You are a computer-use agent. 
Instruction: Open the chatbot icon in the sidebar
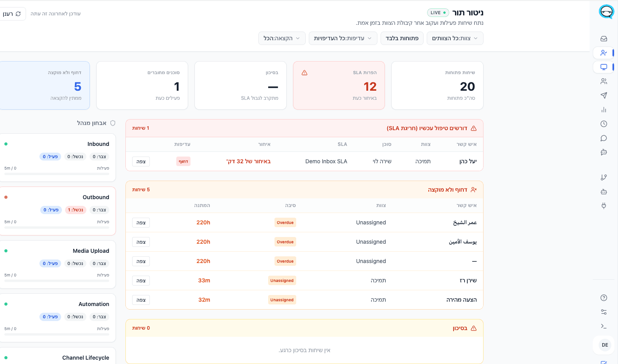pyautogui.click(x=603, y=152)
